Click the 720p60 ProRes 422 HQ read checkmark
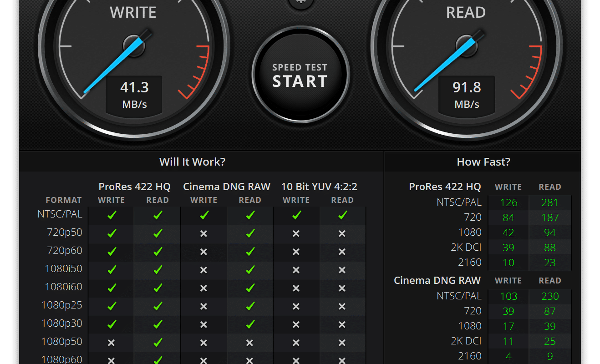This screenshot has width=600, height=364. [158, 252]
